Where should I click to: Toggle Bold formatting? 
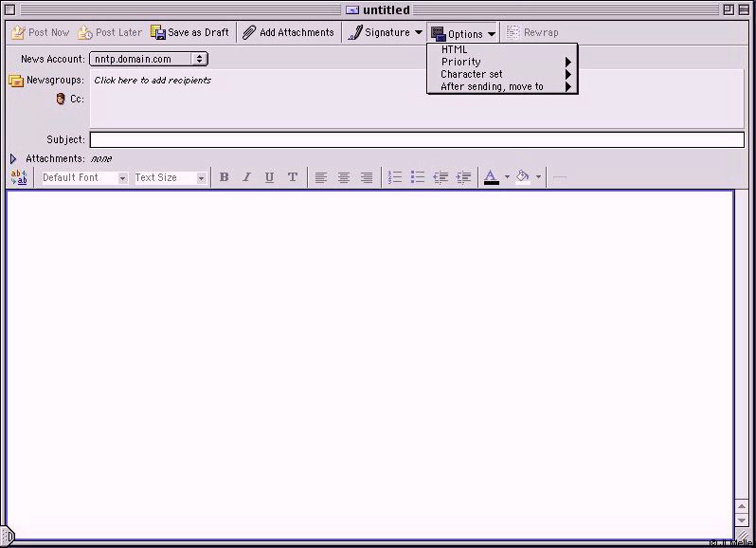click(224, 177)
